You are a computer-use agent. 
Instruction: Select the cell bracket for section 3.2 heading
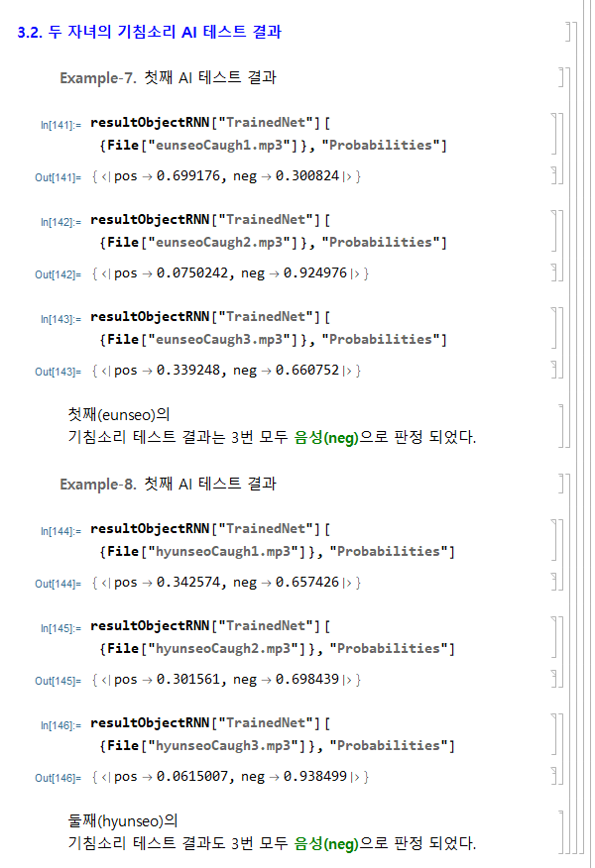pyautogui.click(x=569, y=32)
